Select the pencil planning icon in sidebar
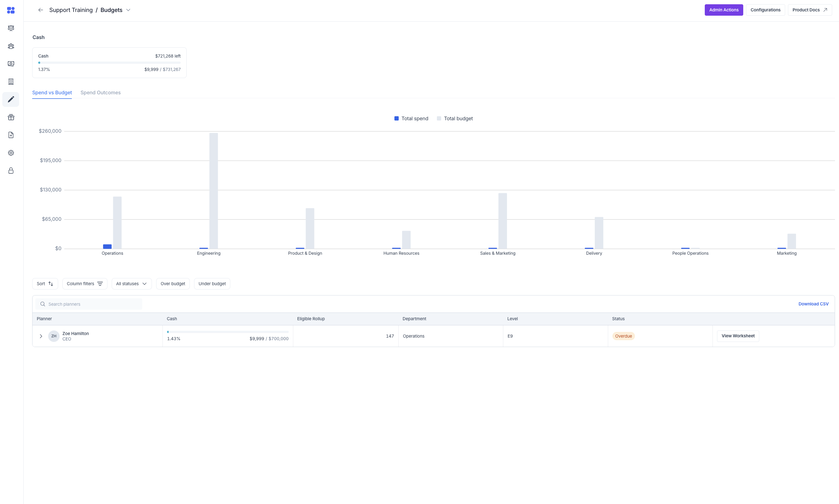The width and height of the screenshot is (839, 504). tap(11, 99)
